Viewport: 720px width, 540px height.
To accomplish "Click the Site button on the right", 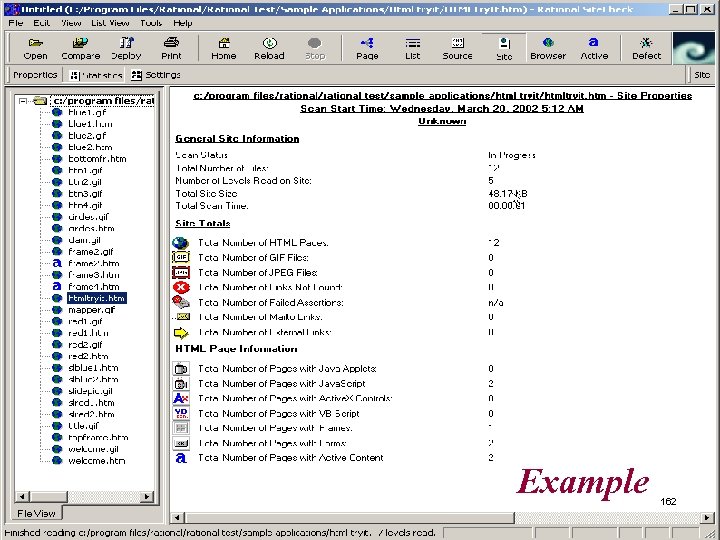I will pyautogui.click(x=701, y=75).
